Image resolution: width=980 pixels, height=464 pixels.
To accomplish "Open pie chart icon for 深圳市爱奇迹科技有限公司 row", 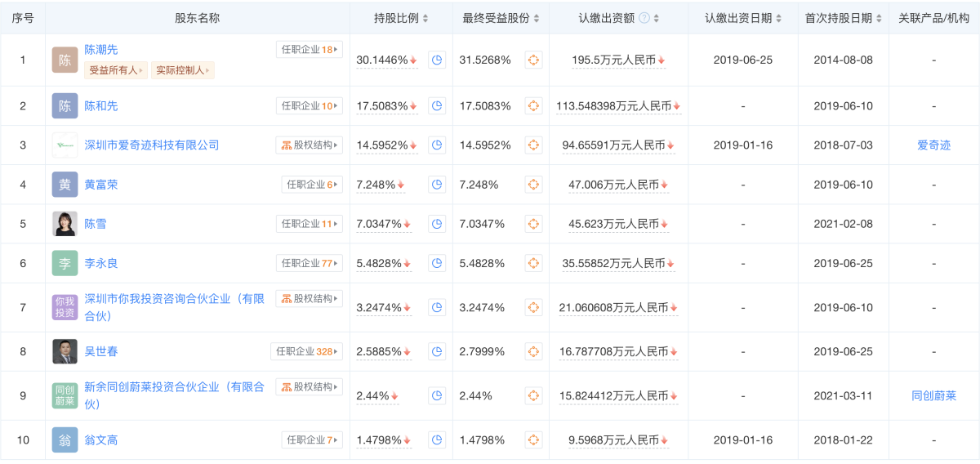I will click(x=437, y=145).
